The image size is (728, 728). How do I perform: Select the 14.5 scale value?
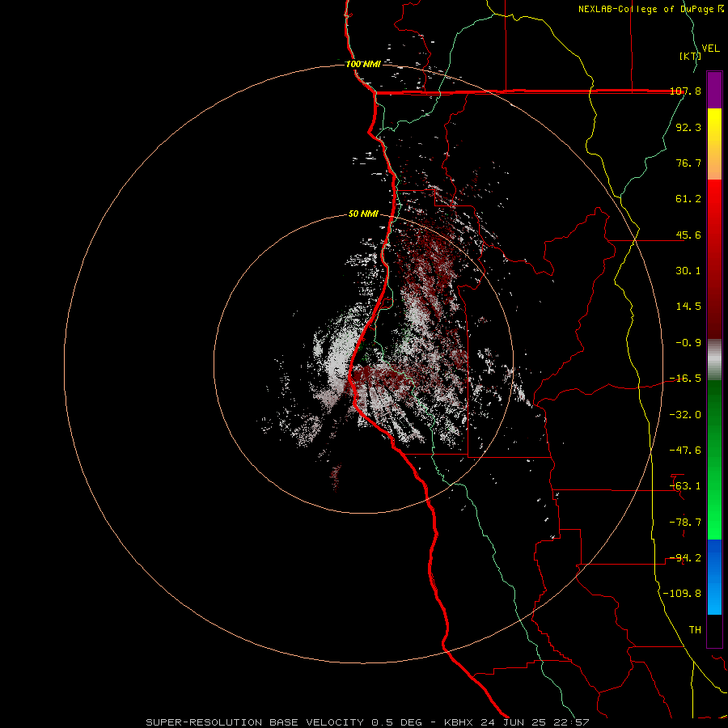point(688,307)
